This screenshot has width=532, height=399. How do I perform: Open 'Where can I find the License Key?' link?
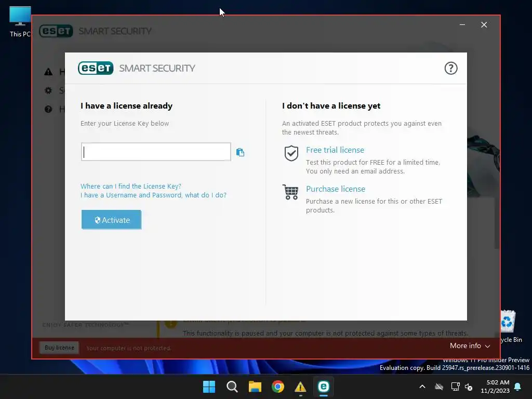[130, 187]
